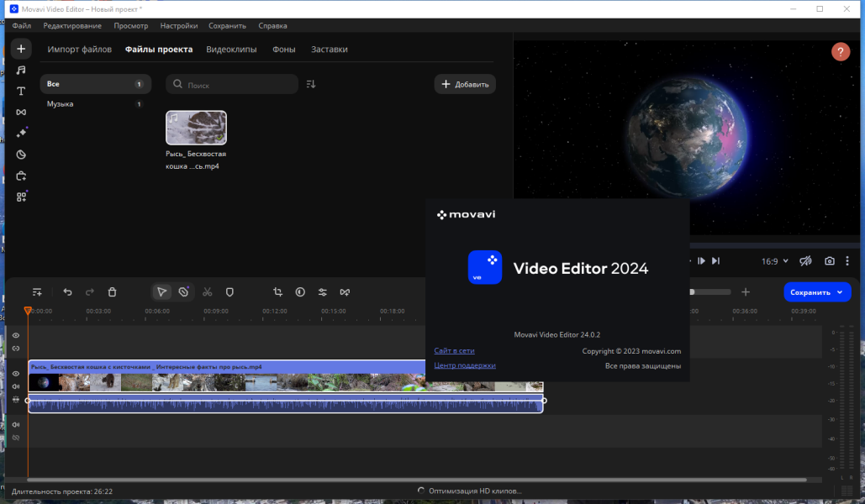This screenshot has height=504, width=865.
Task: Undo the last action
Action: click(67, 292)
